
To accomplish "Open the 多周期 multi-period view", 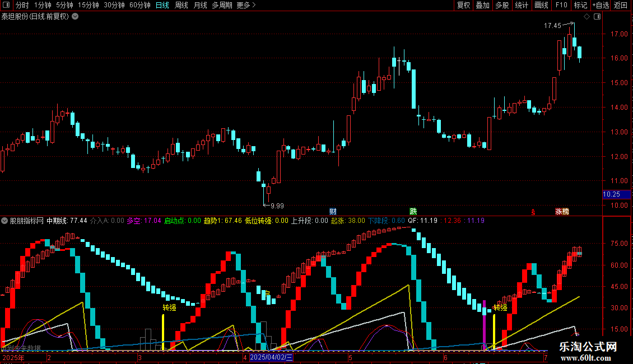I will [222, 5].
